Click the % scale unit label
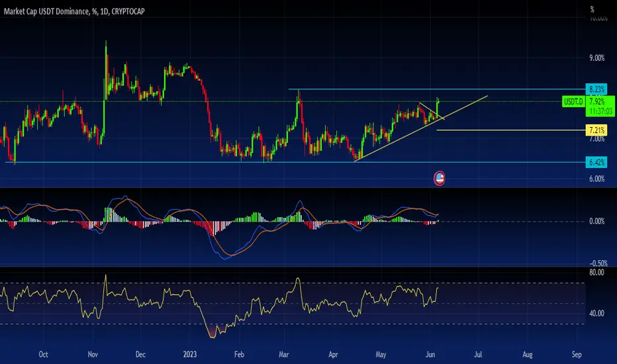This screenshot has width=617, height=364. (x=593, y=9)
